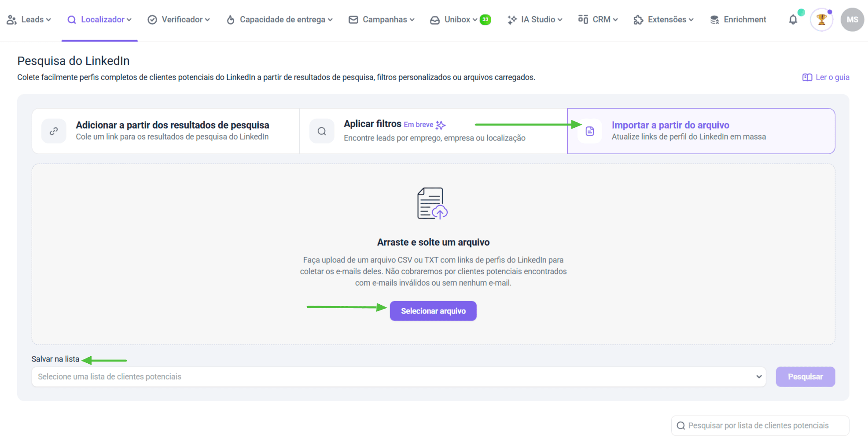The width and height of the screenshot is (868, 439).
Task: Expand the Leads dropdown menu
Action: 29,20
